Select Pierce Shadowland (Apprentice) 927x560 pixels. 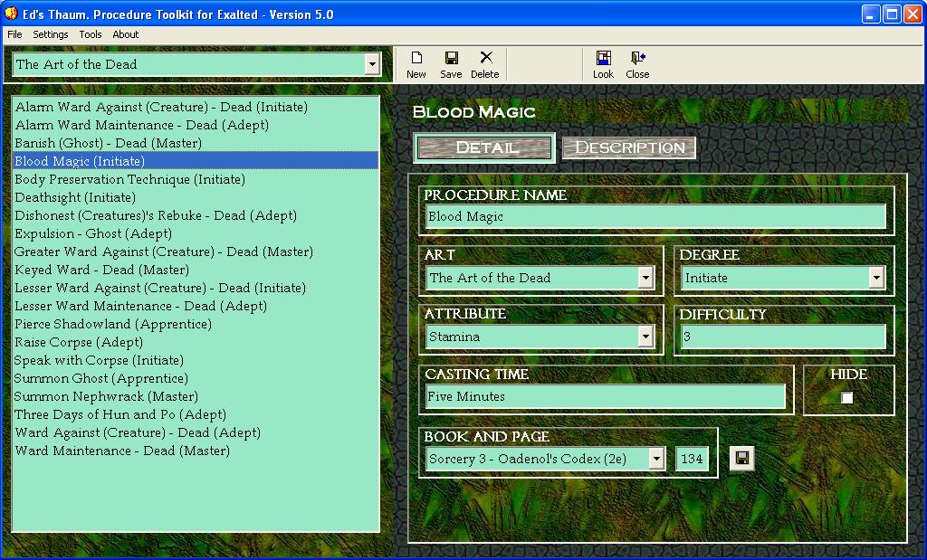196,324
